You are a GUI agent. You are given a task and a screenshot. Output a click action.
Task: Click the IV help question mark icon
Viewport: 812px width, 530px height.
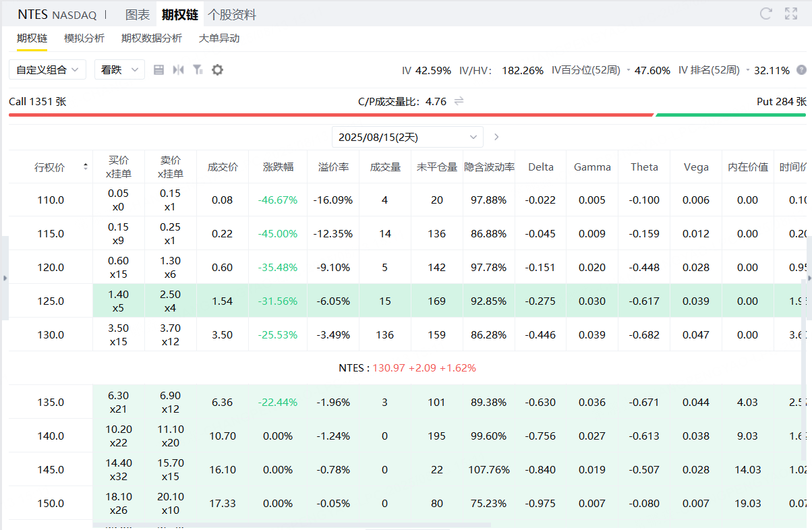801,69
